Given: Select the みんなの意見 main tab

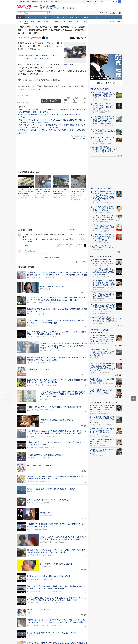Looking at the screenshot, I should tap(73, 17).
